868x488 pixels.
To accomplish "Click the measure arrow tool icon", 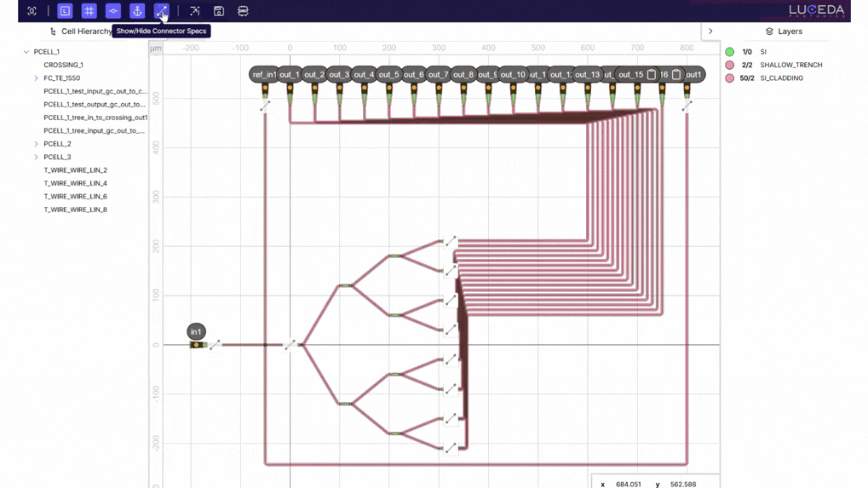I will click(x=194, y=11).
